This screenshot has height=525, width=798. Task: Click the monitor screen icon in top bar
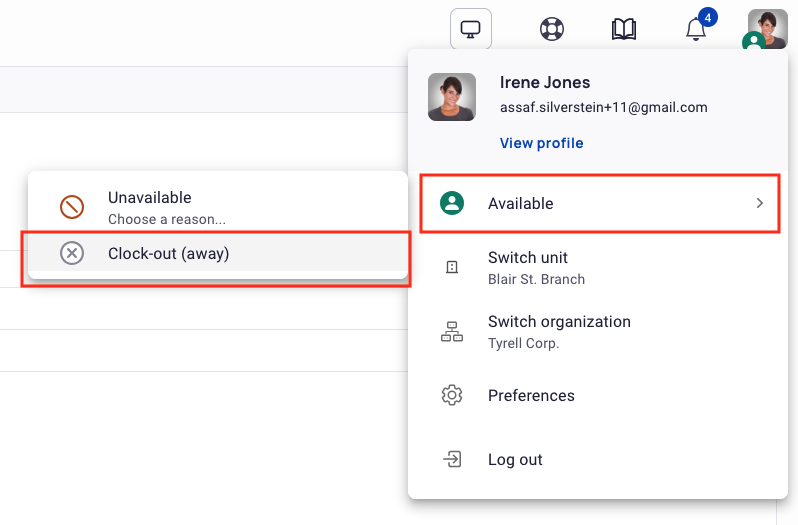pyautogui.click(x=470, y=28)
